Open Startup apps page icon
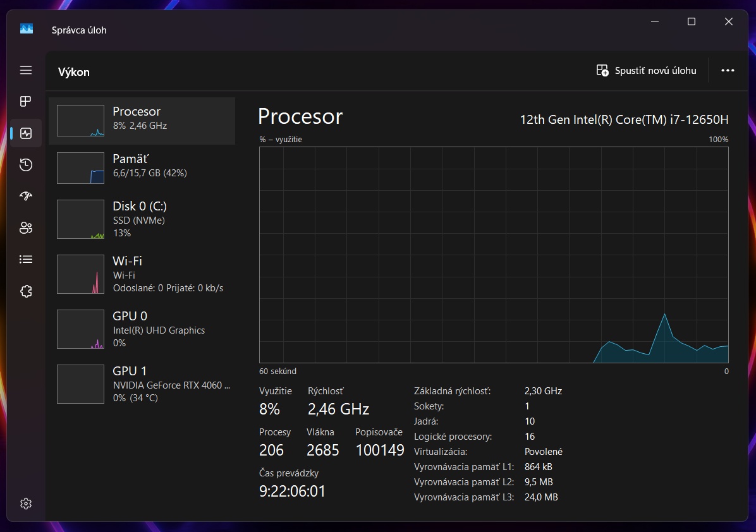This screenshot has width=756, height=532. click(26, 196)
